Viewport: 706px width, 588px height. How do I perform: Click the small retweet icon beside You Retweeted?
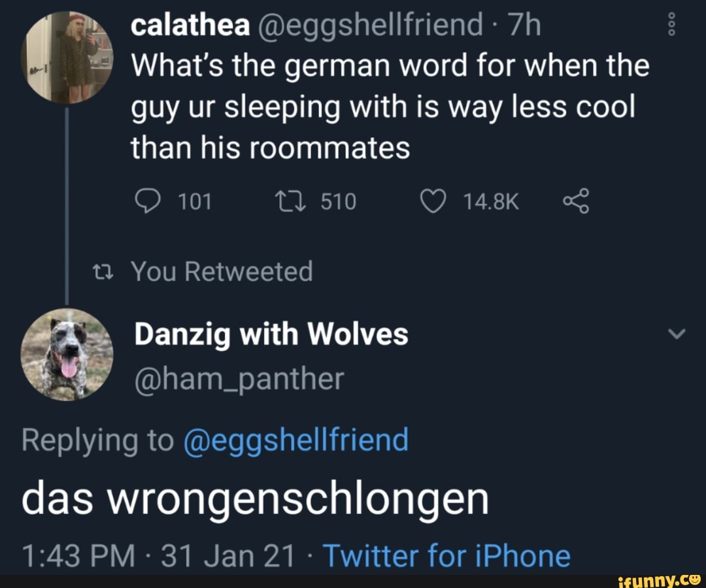(x=103, y=272)
